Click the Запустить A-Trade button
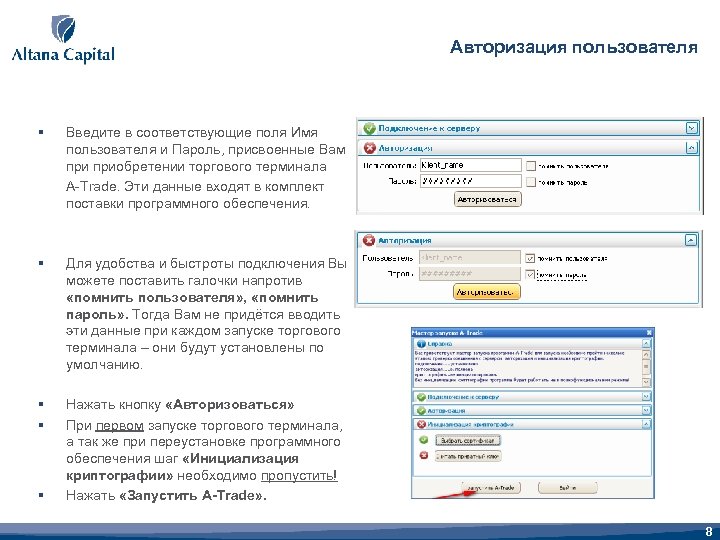Screen dimensions: 720x540 click(x=490, y=488)
